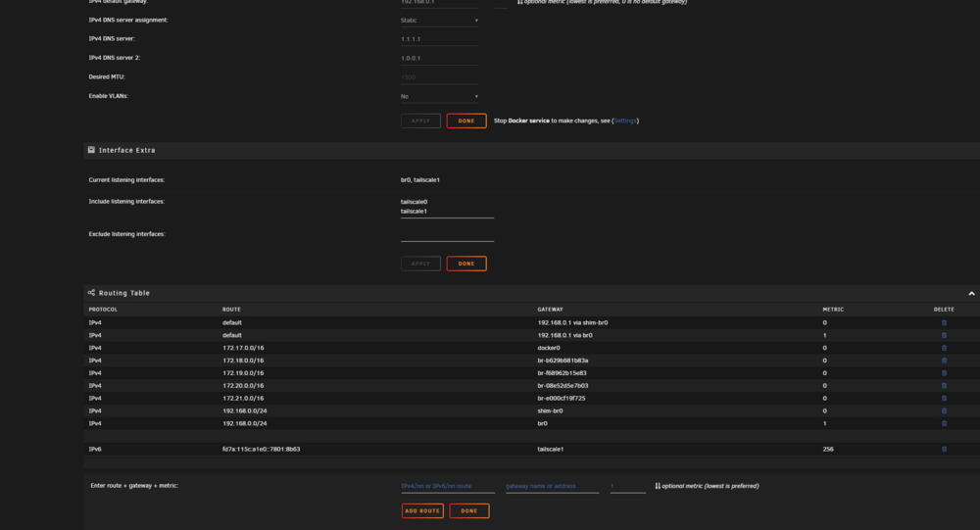980x530 pixels.
Task: Click the Add Route button
Action: [422, 510]
